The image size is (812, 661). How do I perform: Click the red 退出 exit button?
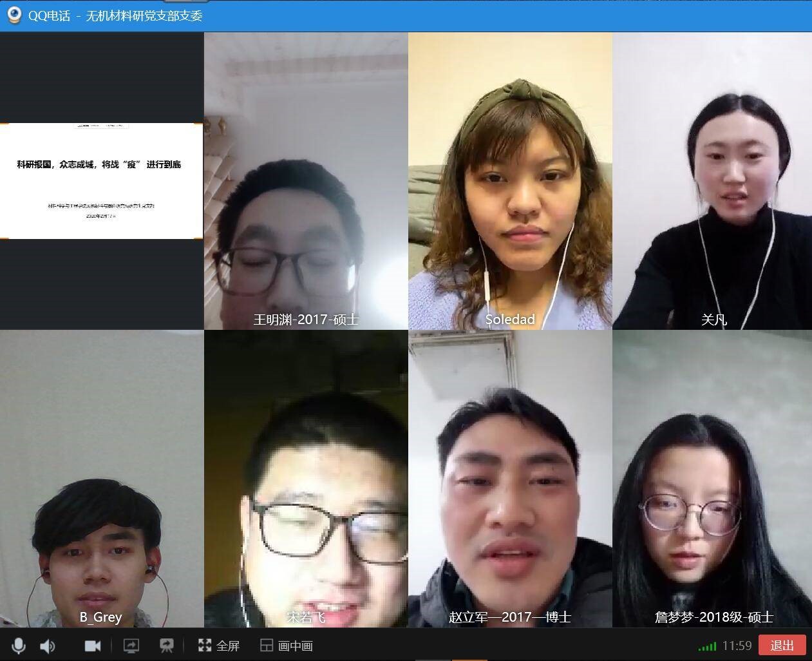pyautogui.click(x=782, y=646)
